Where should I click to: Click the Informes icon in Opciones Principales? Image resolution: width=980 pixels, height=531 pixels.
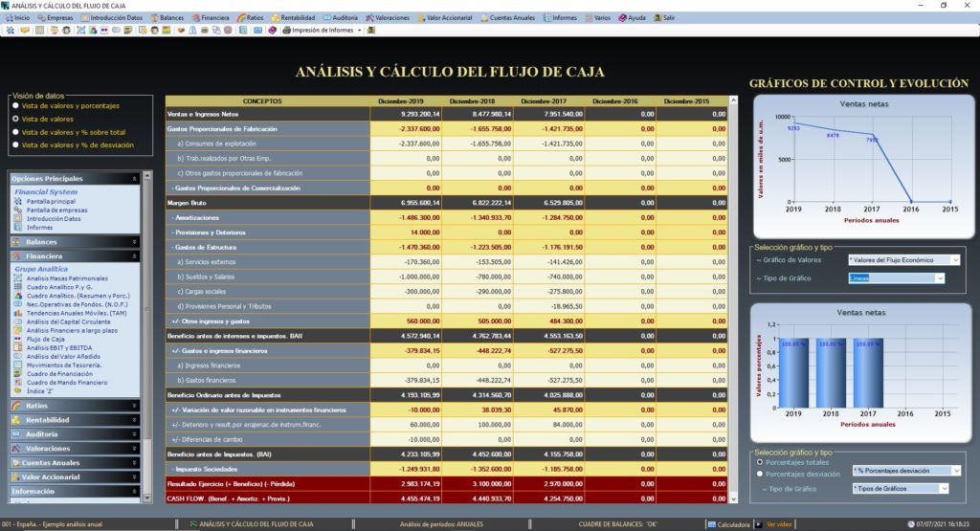pyautogui.click(x=17, y=228)
